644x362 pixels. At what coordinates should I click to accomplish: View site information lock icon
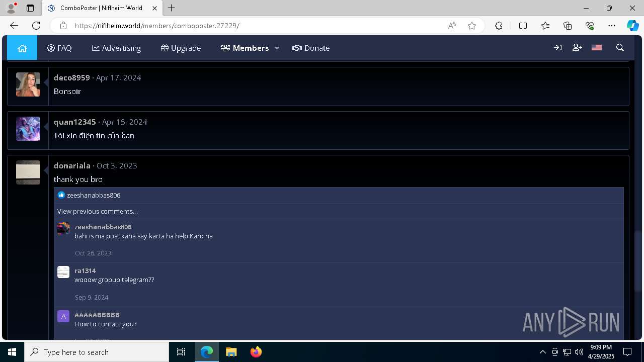[x=63, y=26]
